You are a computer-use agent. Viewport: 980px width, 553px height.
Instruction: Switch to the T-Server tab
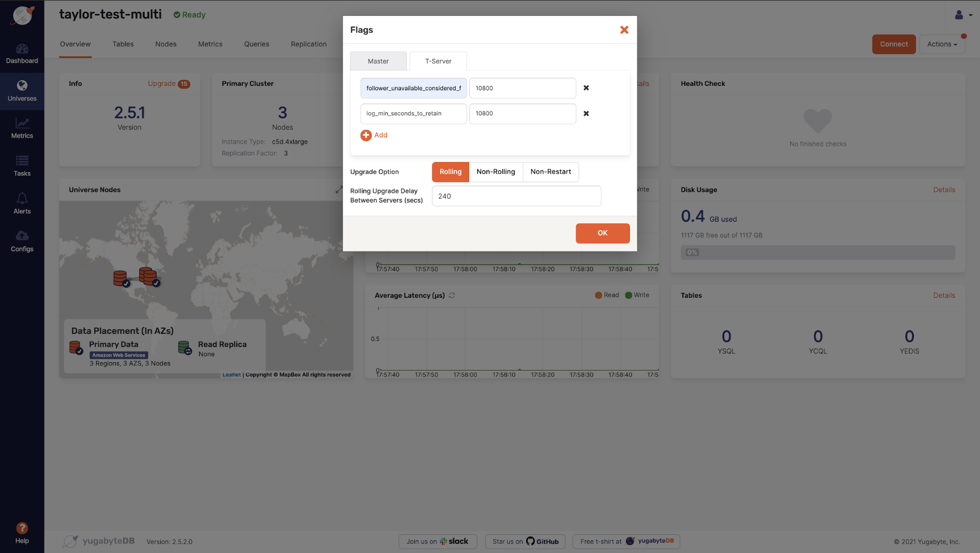(x=438, y=61)
